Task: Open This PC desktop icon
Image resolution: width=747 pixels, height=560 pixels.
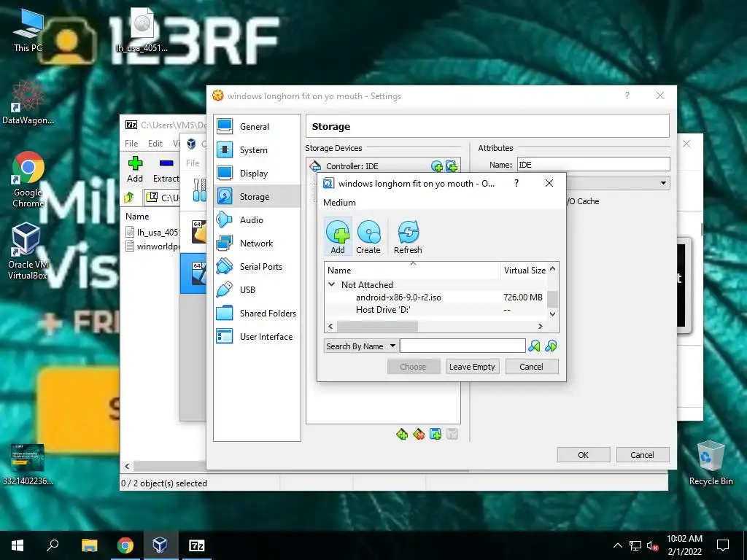Action: point(28,29)
